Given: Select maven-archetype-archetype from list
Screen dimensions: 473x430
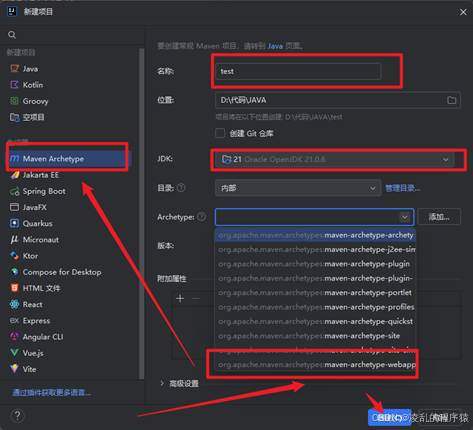Looking at the screenshot, I should pos(315,235).
